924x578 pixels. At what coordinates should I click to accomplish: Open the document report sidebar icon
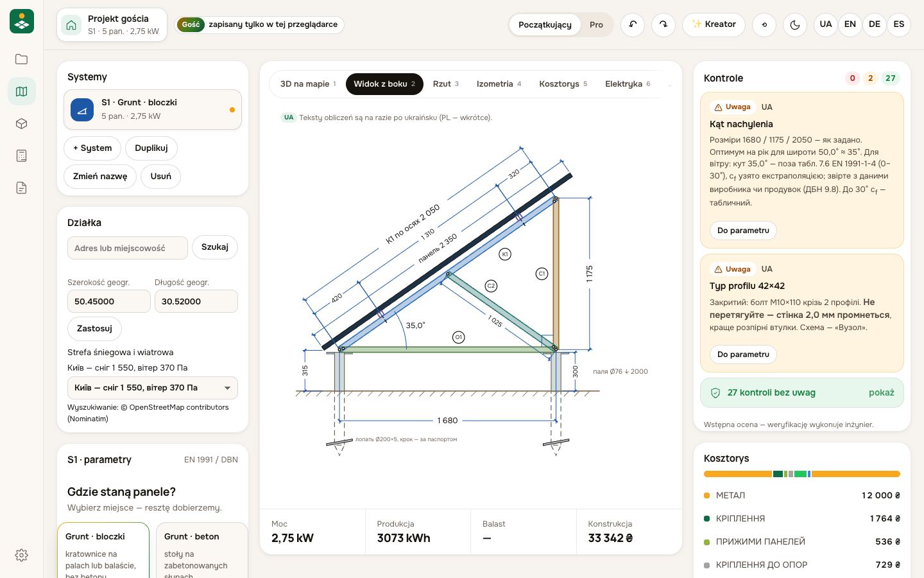point(21,188)
